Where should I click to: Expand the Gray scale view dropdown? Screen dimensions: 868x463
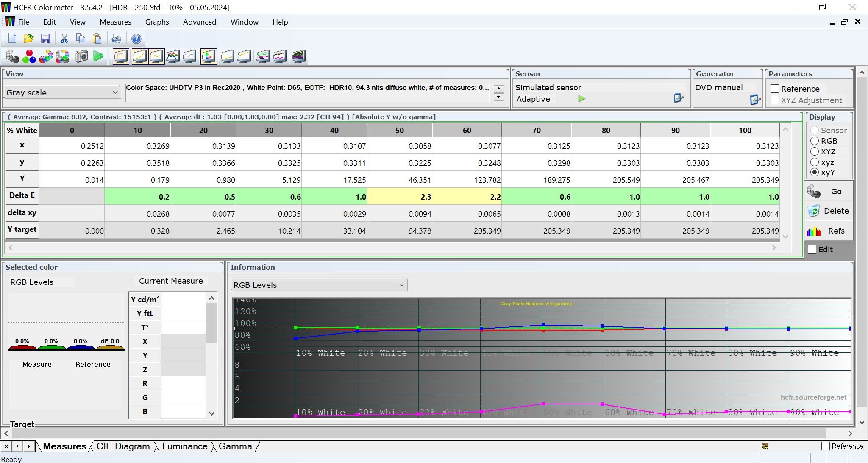tap(115, 92)
